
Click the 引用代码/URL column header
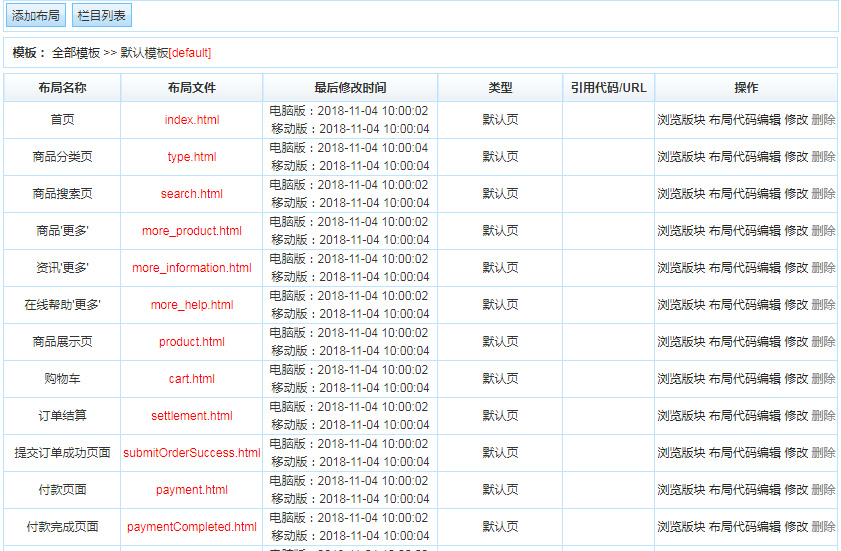pyautogui.click(x=609, y=87)
